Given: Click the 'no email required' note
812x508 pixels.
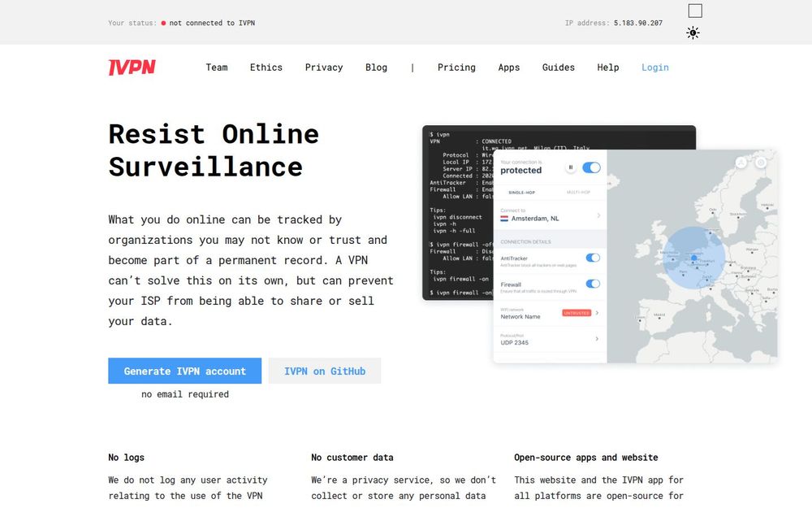Looking at the screenshot, I should (x=185, y=394).
